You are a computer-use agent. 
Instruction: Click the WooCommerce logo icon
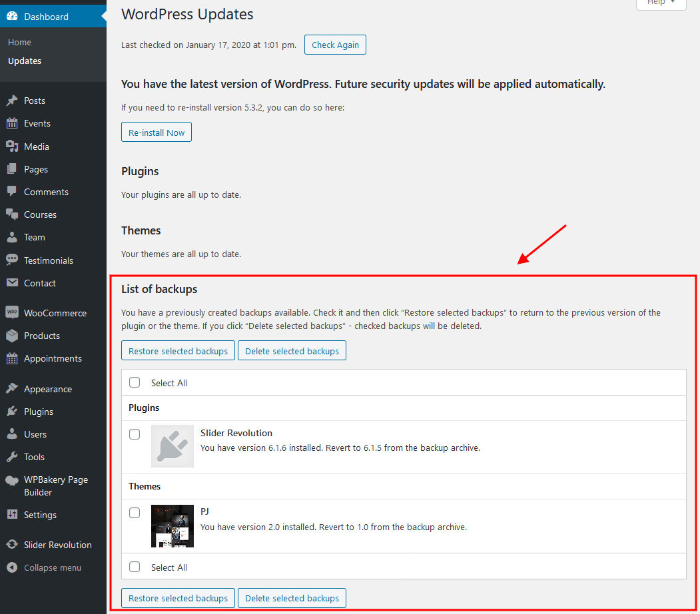(x=12, y=313)
